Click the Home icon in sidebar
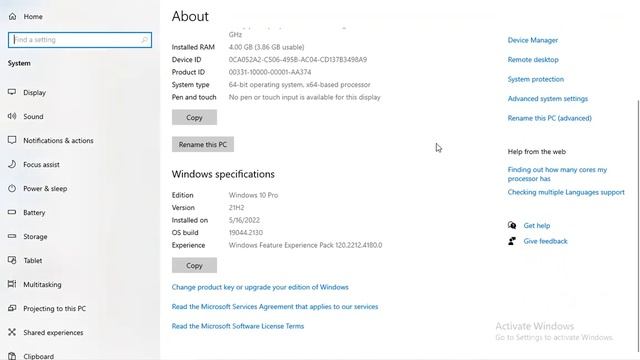The image size is (640, 360). (x=12, y=16)
